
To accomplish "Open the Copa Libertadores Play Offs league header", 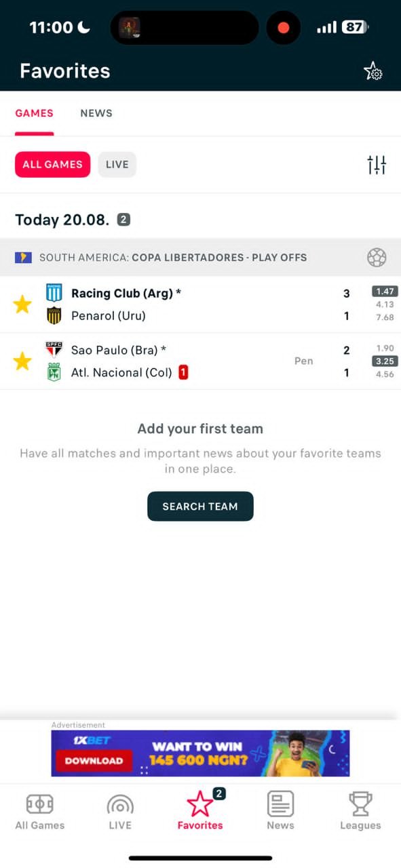I will point(200,258).
